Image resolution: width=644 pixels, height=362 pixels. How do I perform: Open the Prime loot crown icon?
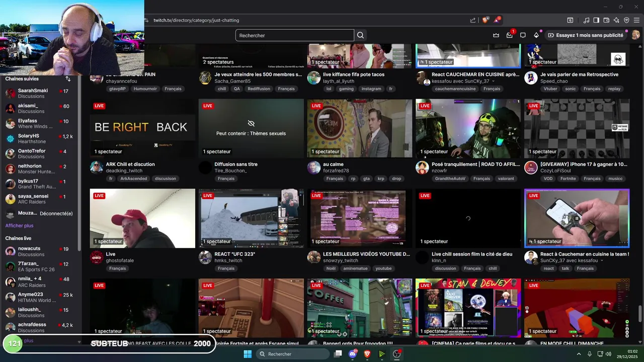496,35
